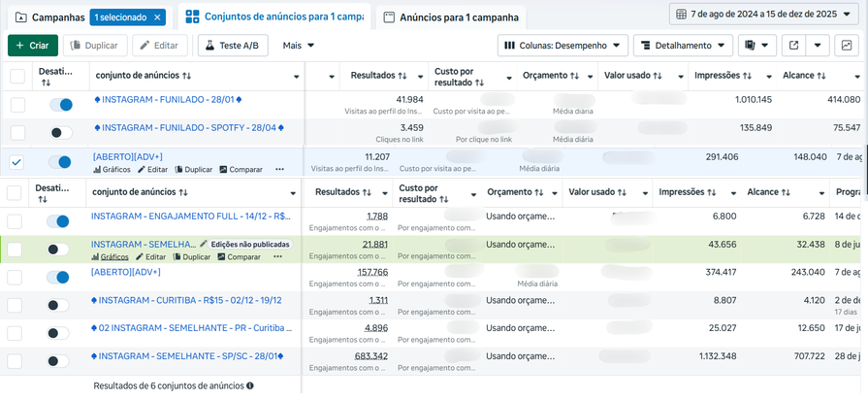The width and height of the screenshot is (868, 401).
Task: Click the pencil Editar icon in green row
Action: (x=151, y=257)
